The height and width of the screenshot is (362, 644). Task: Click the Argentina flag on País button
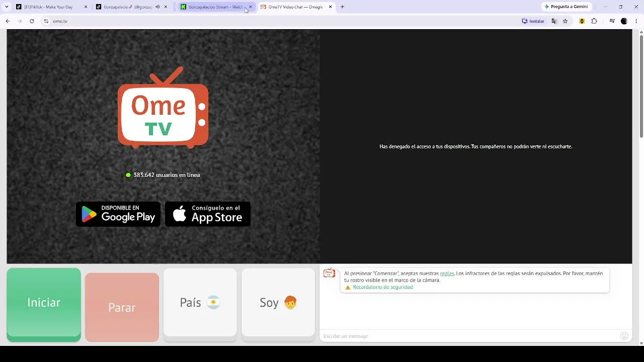[x=213, y=302]
